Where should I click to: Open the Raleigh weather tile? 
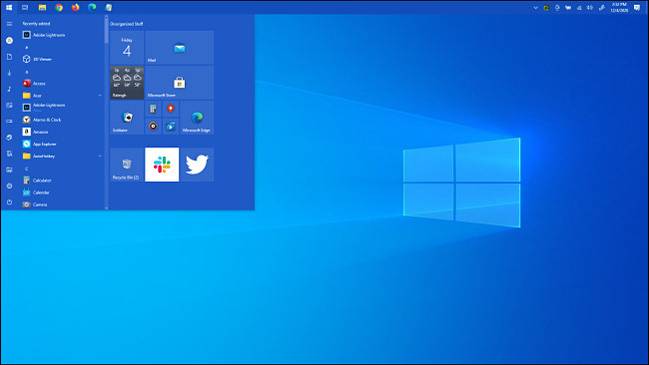pyautogui.click(x=127, y=82)
